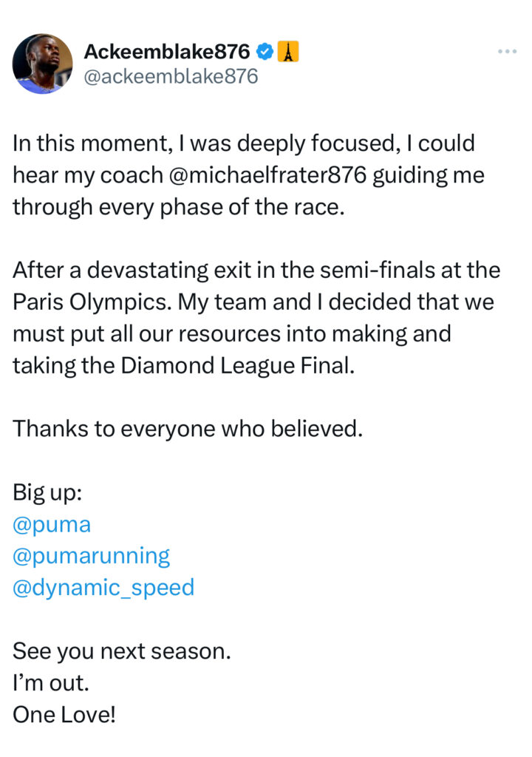This screenshot has height=757, width=532.
Task: Click the 'I'm out.' line
Action: 51,683
